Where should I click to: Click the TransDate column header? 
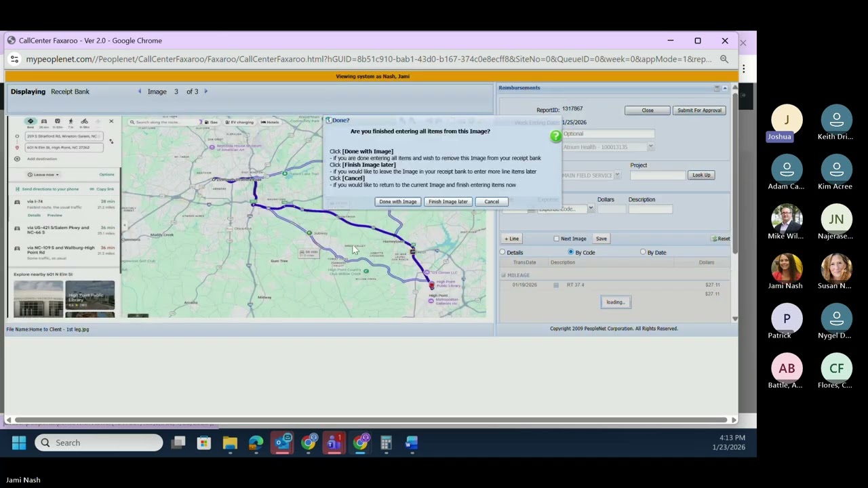coord(524,262)
